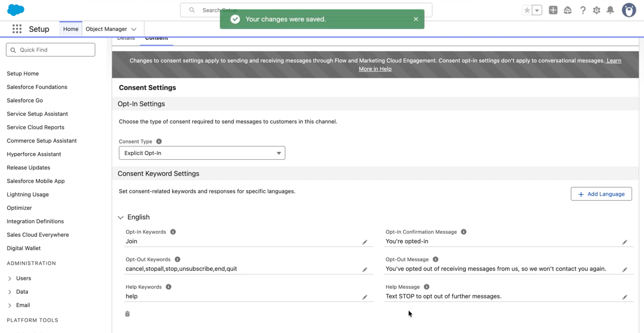This screenshot has width=644, height=333.
Task: Select the Consent tab
Action: tap(156, 39)
